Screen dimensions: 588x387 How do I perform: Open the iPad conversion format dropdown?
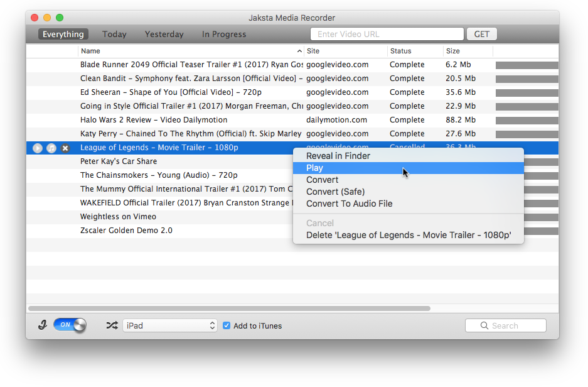point(170,325)
